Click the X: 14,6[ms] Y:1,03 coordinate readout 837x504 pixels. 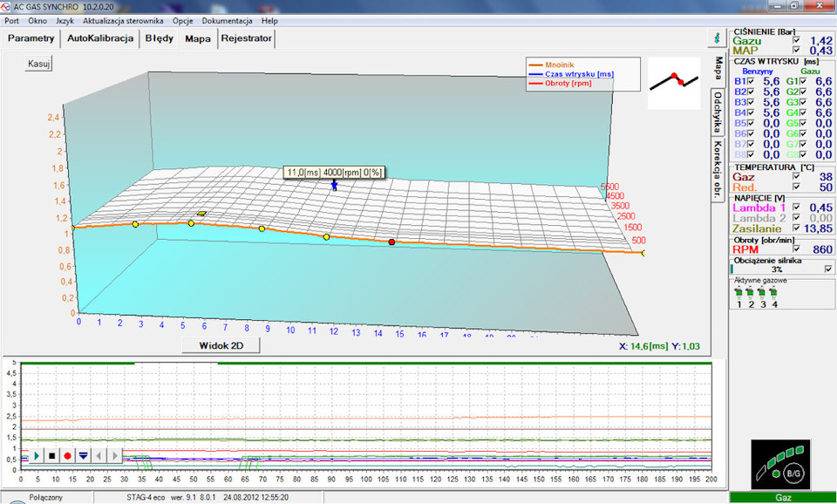(659, 346)
